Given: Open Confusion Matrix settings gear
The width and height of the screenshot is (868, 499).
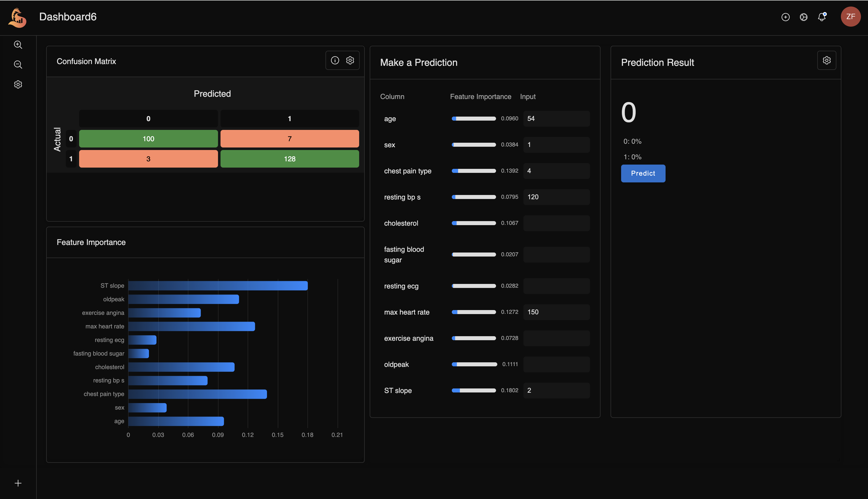Looking at the screenshot, I should [x=350, y=60].
